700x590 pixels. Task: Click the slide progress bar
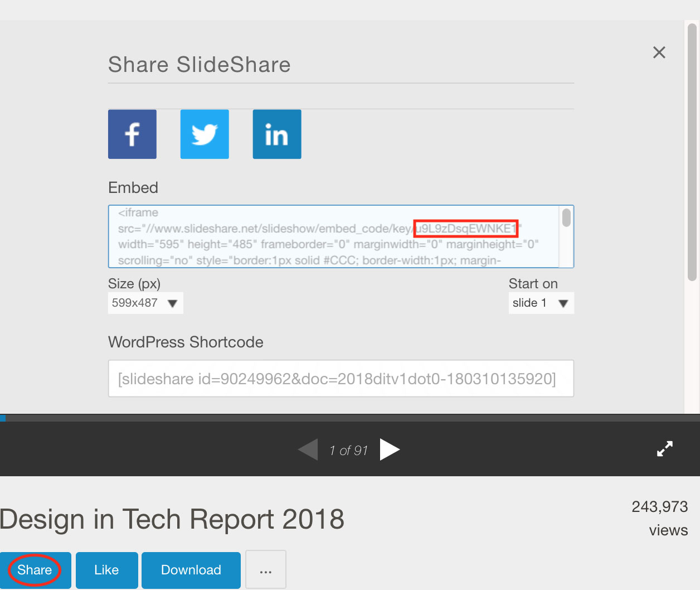pyautogui.click(x=350, y=418)
